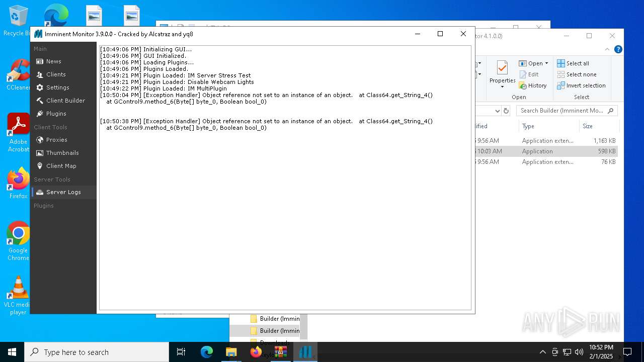
Task: Click inside the server log text area
Action: (x=285, y=177)
